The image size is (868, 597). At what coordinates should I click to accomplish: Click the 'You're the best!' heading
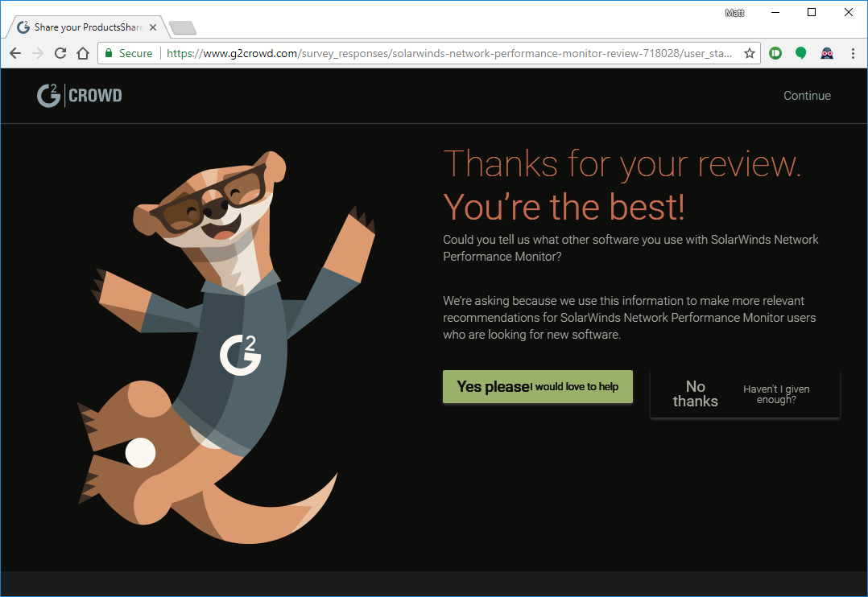point(564,207)
